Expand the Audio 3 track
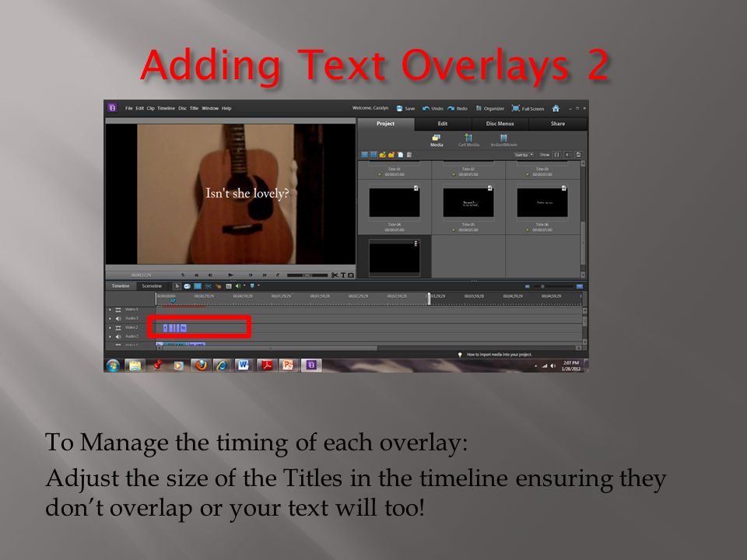This screenshot has width=747, height=560. tap(110, 319)
